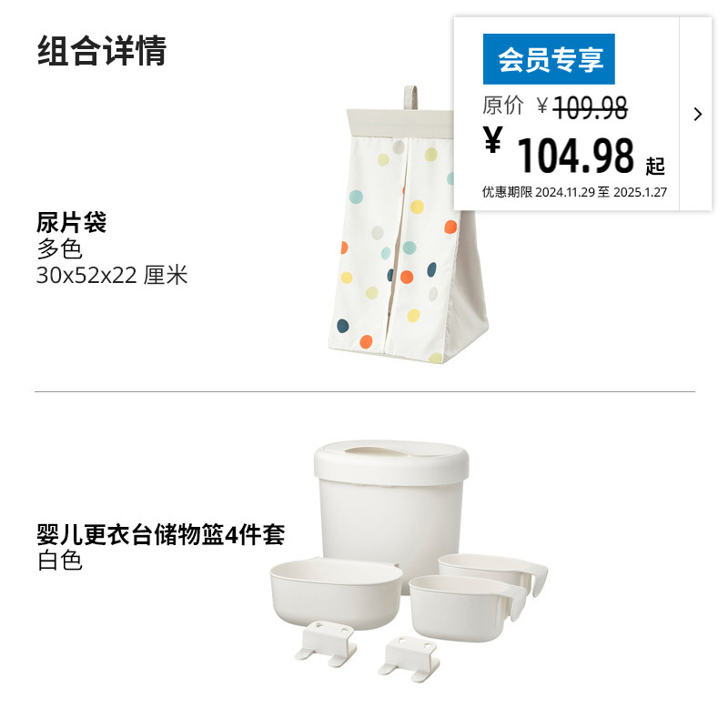Click the 会员专享 blue badge
The width and height of the screenshot is (728, 728).
point(549,59)
